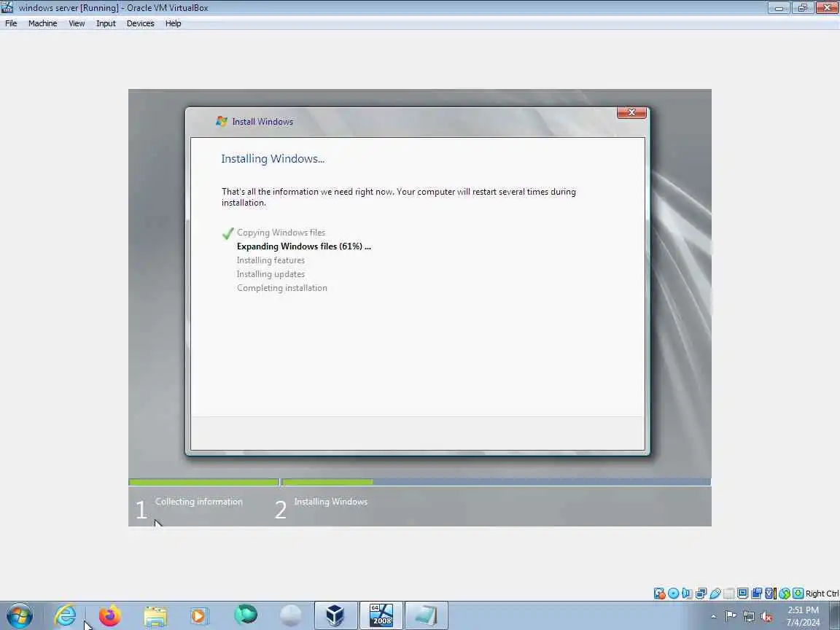The height and width of the screenshot is (630, 840).
Task: Click the USB devices status icon
Action: [715, 593]
